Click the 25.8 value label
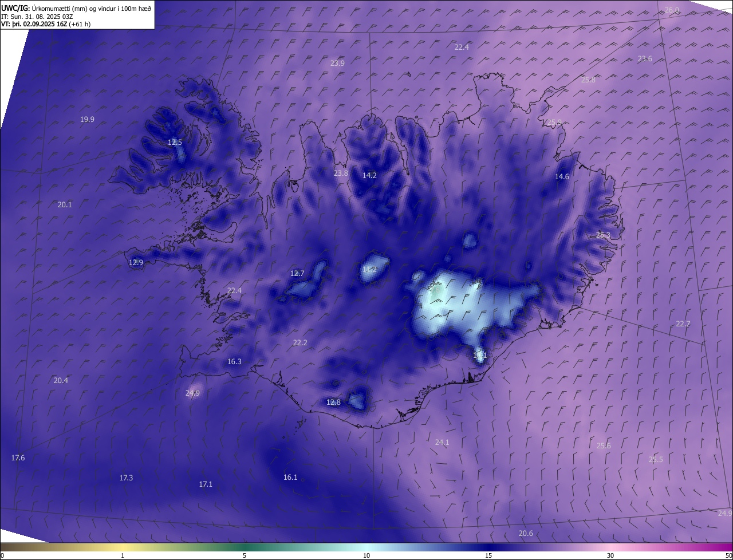The image size is (733, 560). pos(588,80)
